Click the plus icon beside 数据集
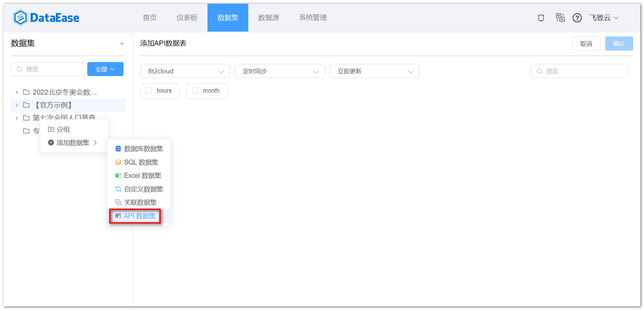644x310 pixels. coord(122,43)
